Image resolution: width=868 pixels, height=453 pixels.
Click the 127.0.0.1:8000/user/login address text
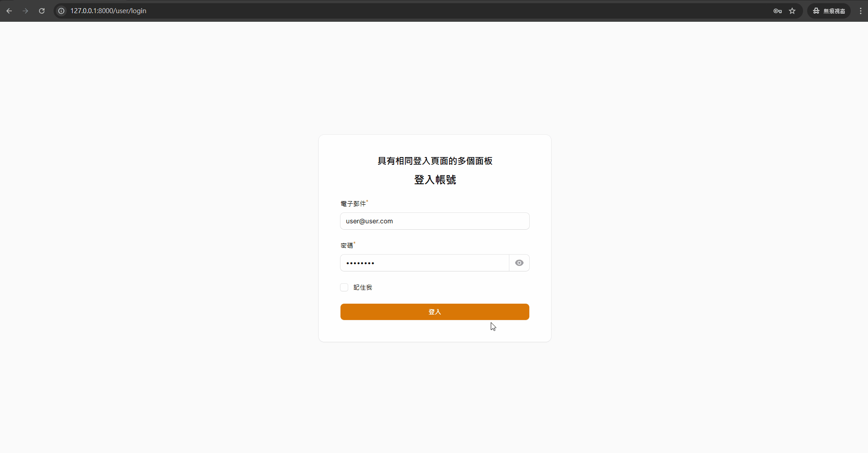[109, 10]
